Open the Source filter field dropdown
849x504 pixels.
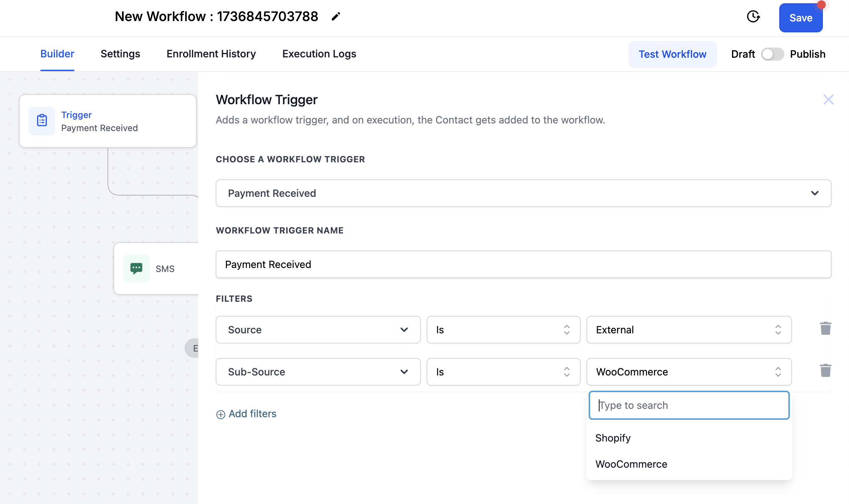pos(318,330)
